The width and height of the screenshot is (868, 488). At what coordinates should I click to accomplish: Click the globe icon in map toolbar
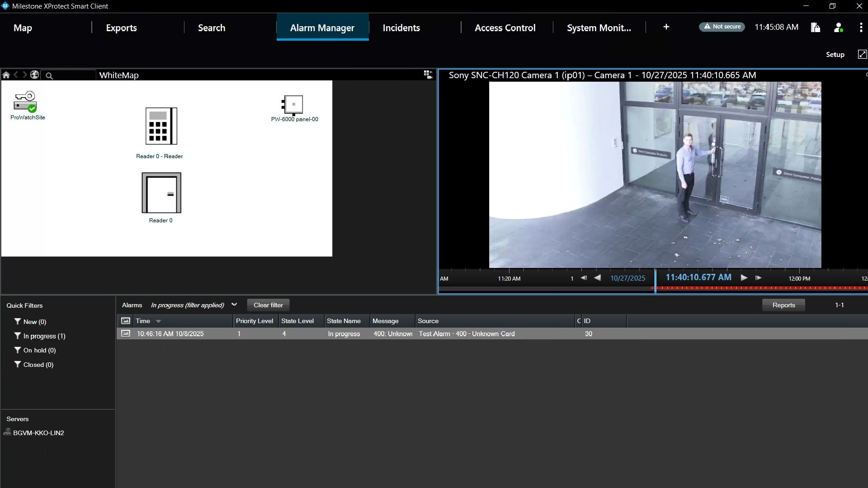tap(34, 75)
